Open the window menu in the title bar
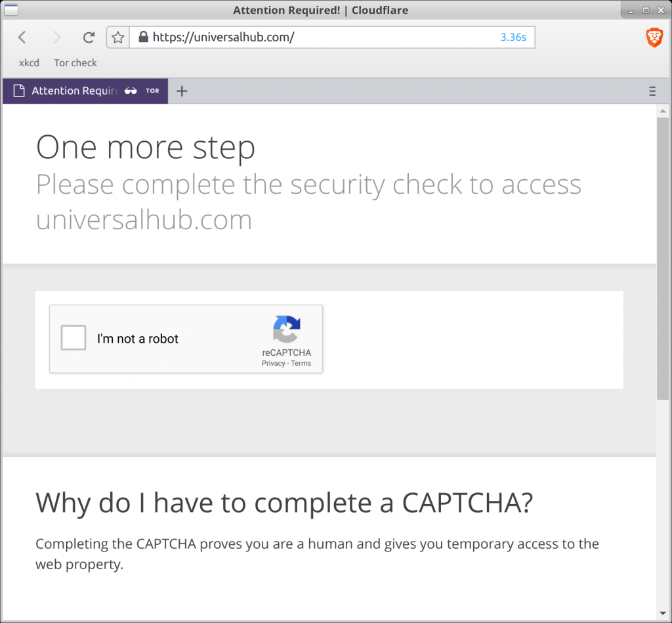Image resolution: width=672 pixels, height=623 pixels. (11, 10)
